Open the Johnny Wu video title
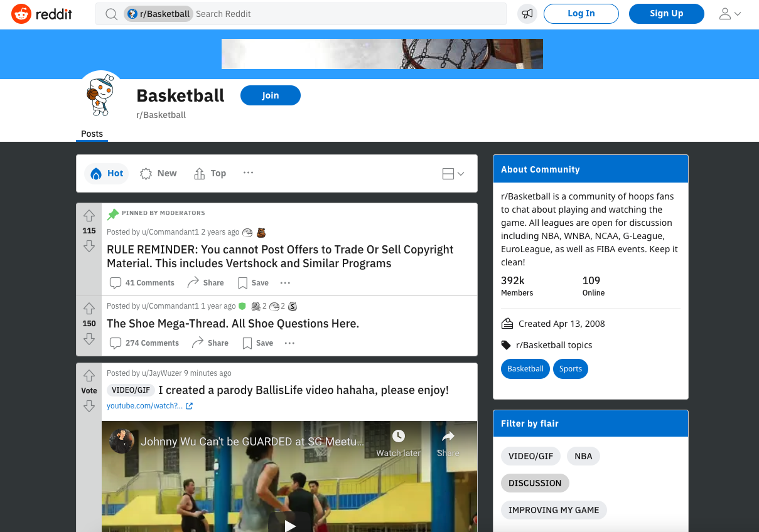The width and height of the screenshot is (759, 532). (x=252, y=442)
